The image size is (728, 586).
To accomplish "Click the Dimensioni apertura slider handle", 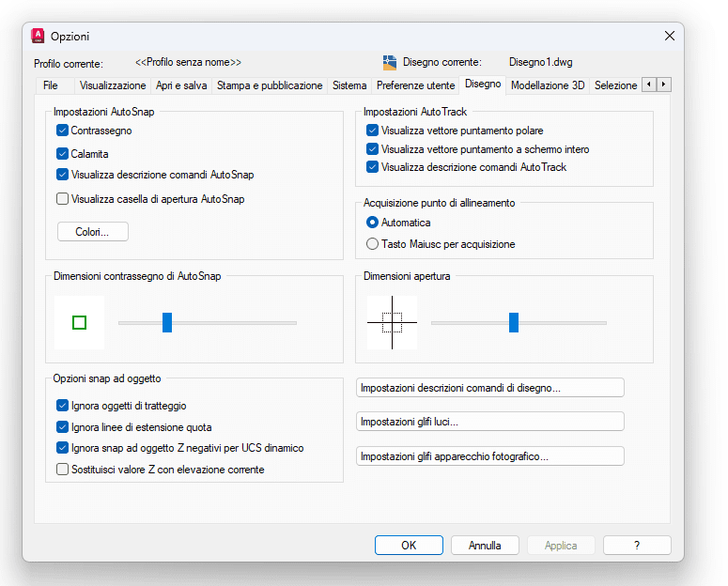I will [x=514, y=322].
